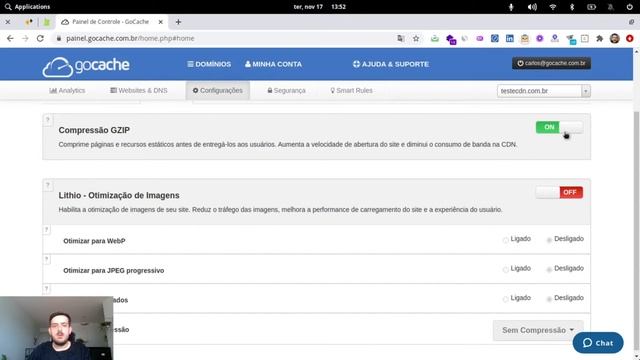Open the green download extension icon
The height and width of the screenshot is (360, 640).
click(x=435, y=38)
